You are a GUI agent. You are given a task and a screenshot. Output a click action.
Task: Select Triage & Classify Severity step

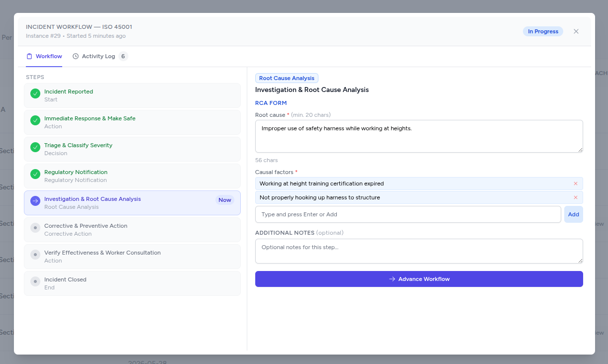click(x=132, y=149)
